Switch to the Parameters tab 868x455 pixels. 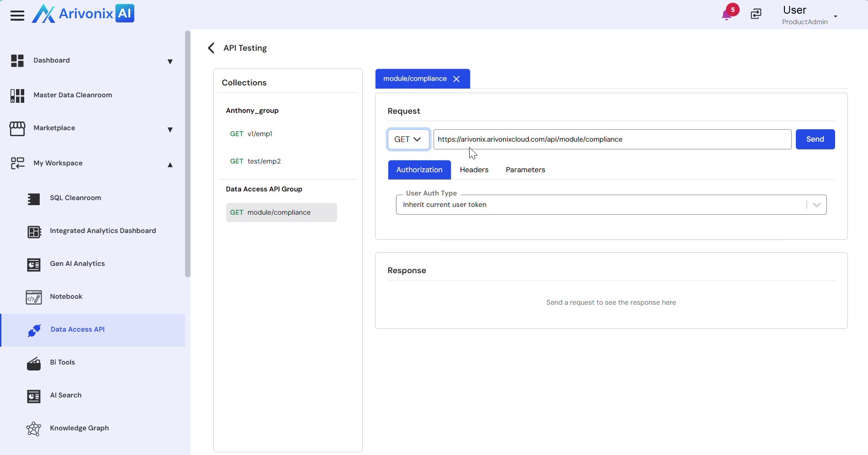pyautogui.click(x=525, y=170)
